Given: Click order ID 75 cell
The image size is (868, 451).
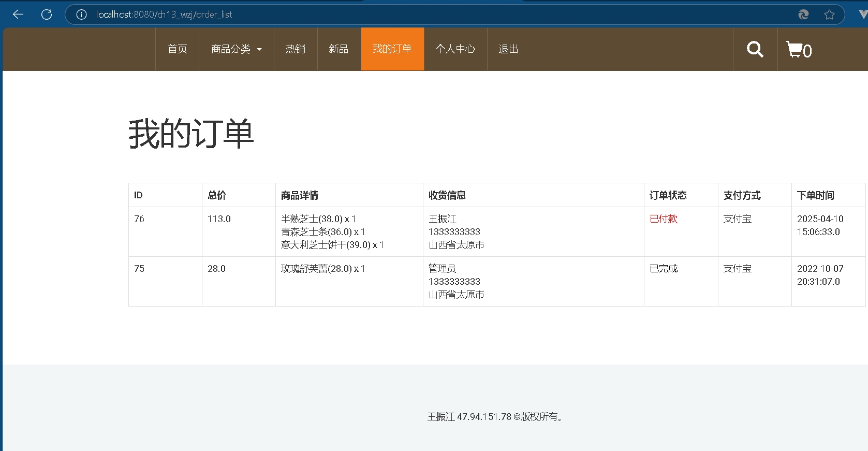Looking at the screenshot, I should (139, 269).
